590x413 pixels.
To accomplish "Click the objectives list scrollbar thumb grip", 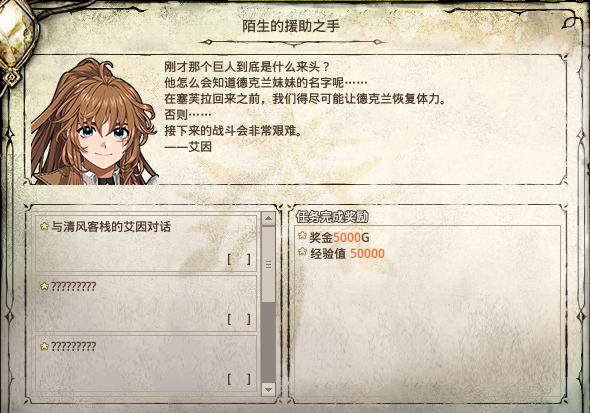I will 268,264.
